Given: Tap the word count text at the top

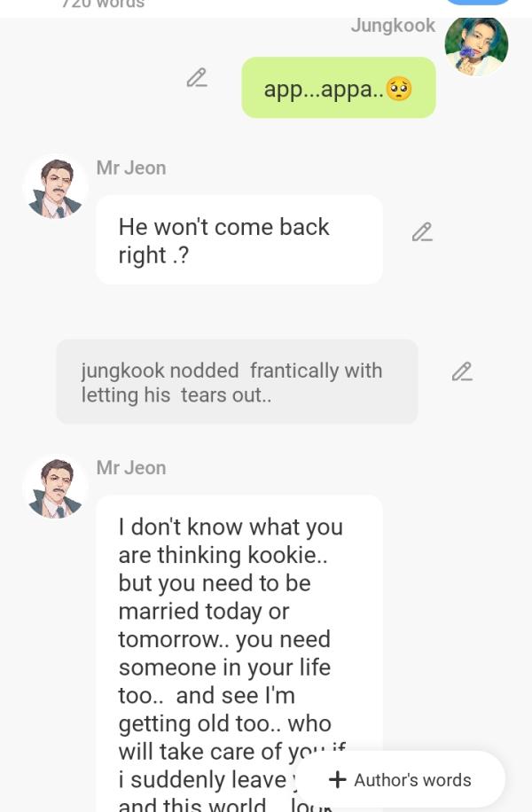Looking at the screenshot, I should 103,4.
